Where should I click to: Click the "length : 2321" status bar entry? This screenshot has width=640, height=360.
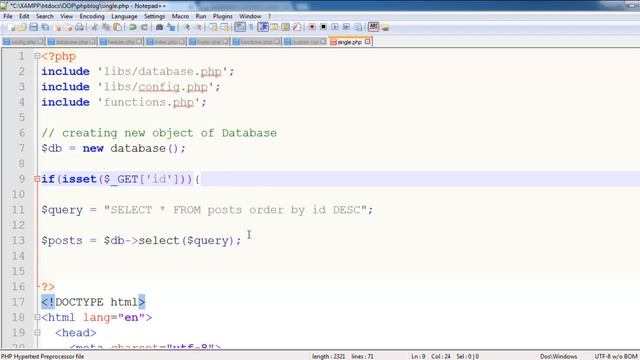point(328,356)
